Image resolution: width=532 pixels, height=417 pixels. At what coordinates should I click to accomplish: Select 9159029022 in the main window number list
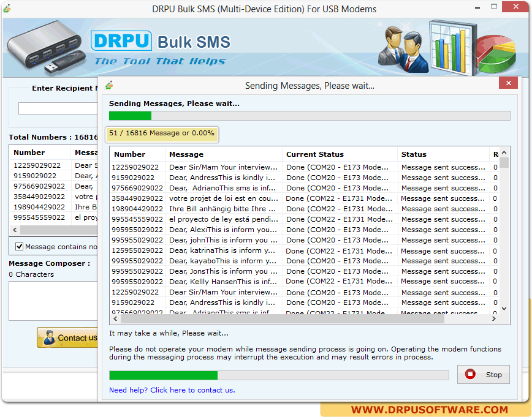click(34, 176)
